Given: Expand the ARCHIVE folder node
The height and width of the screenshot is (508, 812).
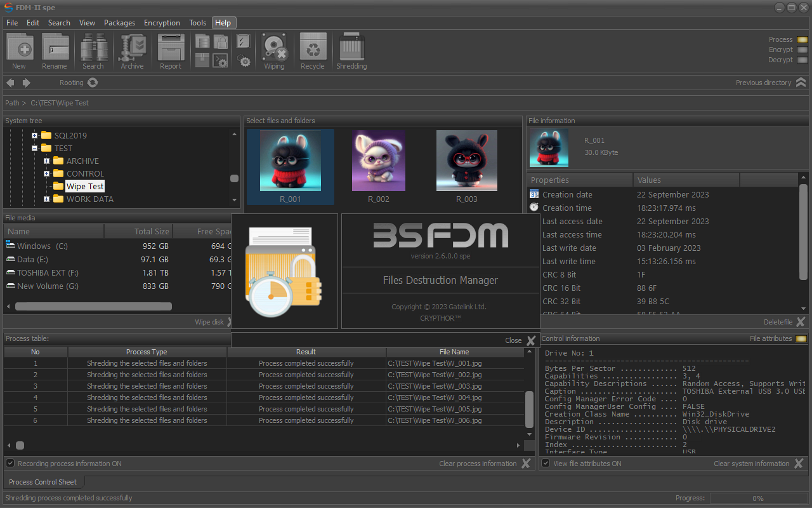Looking at the screenshot, I should tap(47, 161).
